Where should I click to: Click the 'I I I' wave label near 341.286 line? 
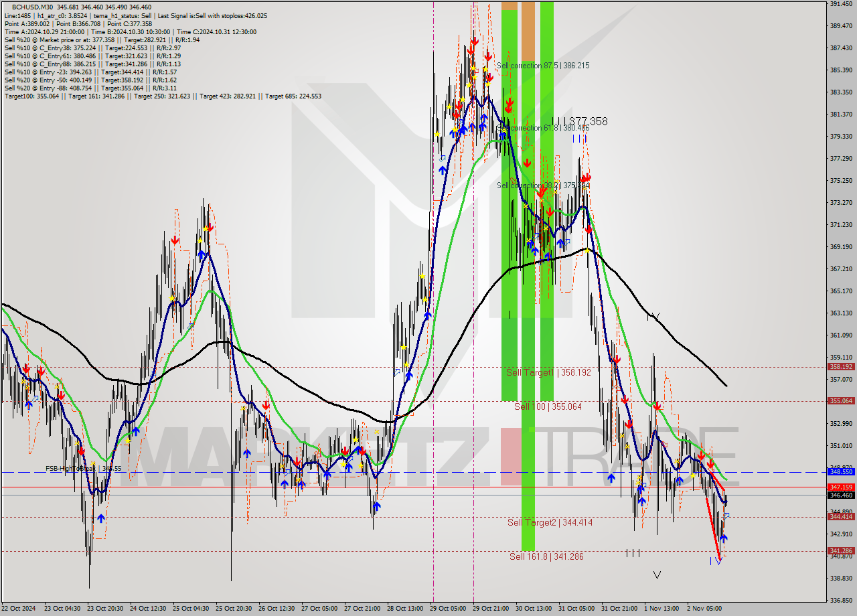(x=633, y=553)
